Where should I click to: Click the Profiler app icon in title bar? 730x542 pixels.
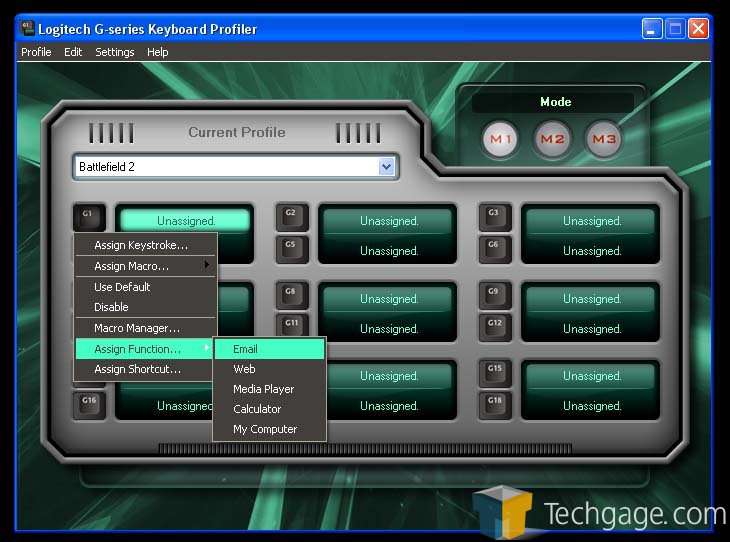(x=28, y=28)
